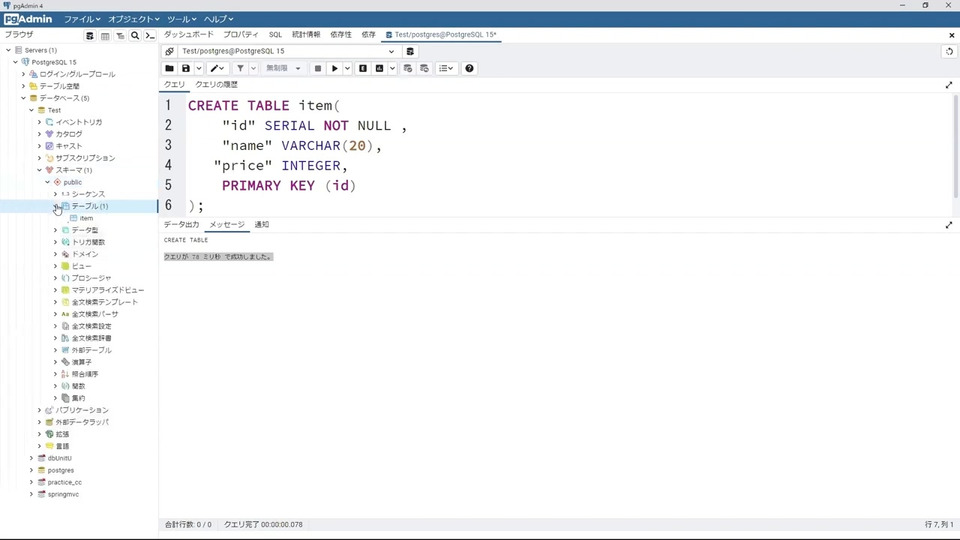Close the query tool panel with X
The height and width of the screenshot is (540, 960).
(x=951, y=36)
